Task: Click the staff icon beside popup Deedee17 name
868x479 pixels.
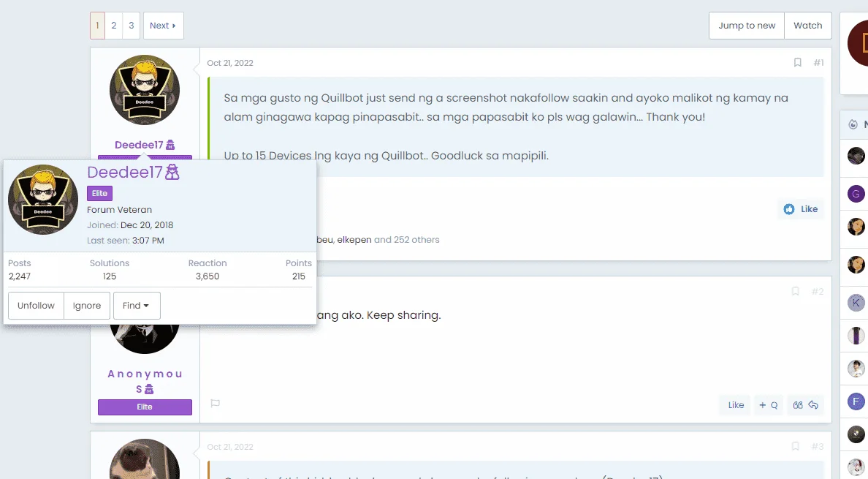Action: pos(172,172)
